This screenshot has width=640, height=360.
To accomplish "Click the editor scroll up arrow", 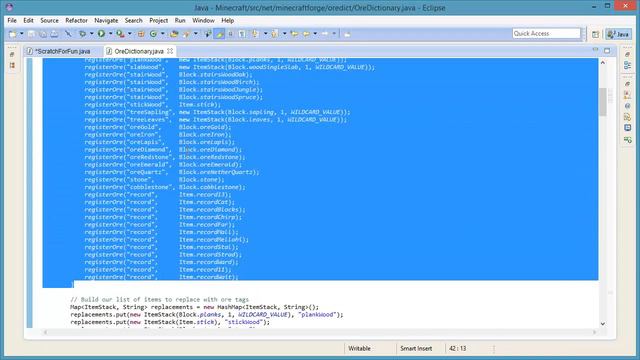I will point(603,62).
